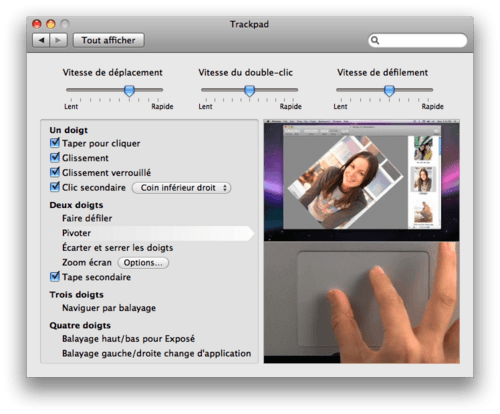Open the Coin inférieur droit dropdown
The height and width of the screenshot is (414, 500).
pyautogui.click(x=181, y=188)
